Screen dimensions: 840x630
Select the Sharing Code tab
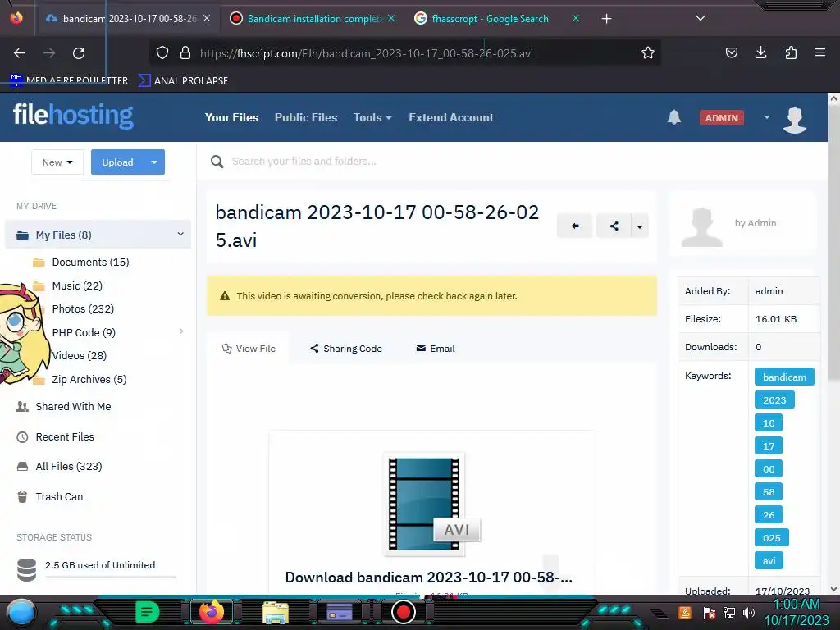click(346, 348)
